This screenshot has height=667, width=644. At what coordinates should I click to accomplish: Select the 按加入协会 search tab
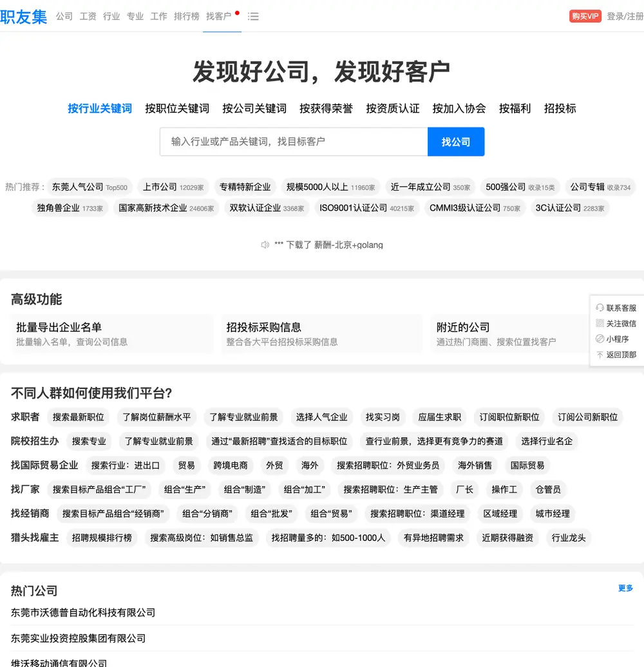click(x=459, y=108)
